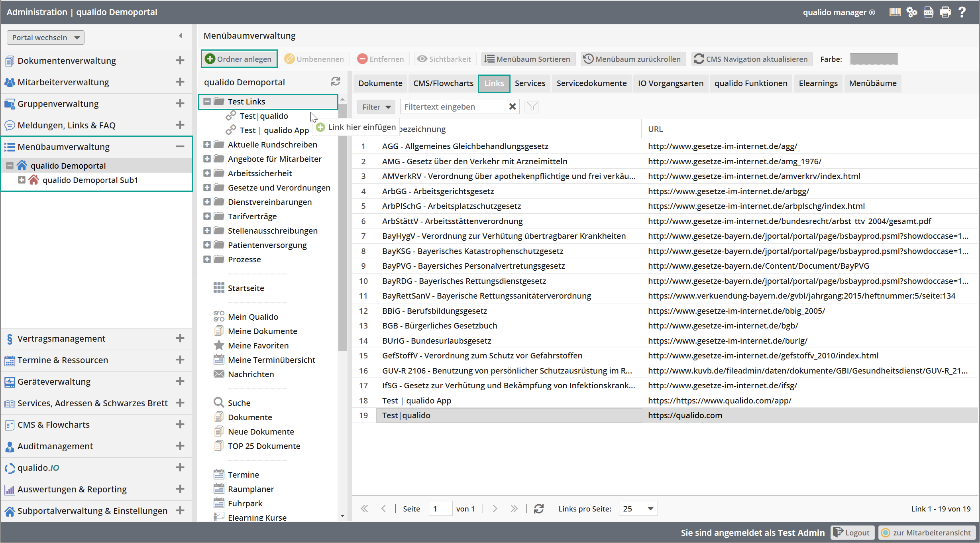Expand Gruppenverwaltung plus button
Screen dimensions: 980x543
180,104
